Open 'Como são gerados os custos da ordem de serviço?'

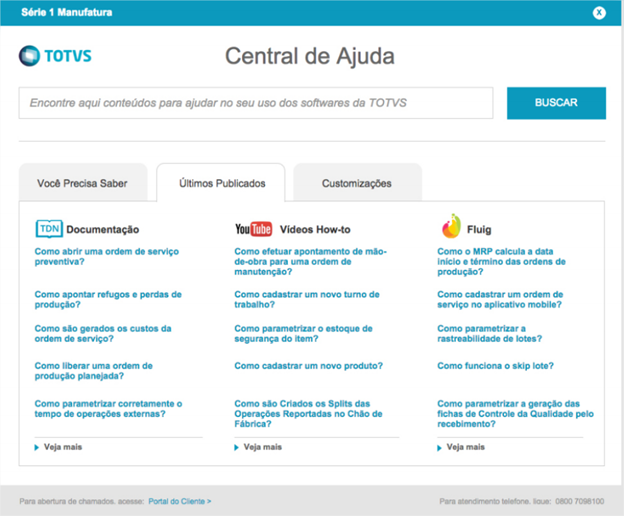(103, 334)
